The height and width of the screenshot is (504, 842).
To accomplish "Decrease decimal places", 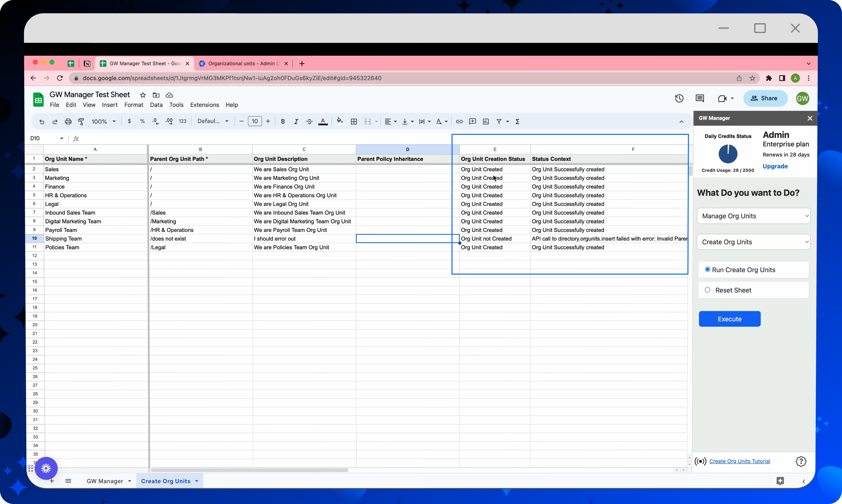I will coord(156,121).
